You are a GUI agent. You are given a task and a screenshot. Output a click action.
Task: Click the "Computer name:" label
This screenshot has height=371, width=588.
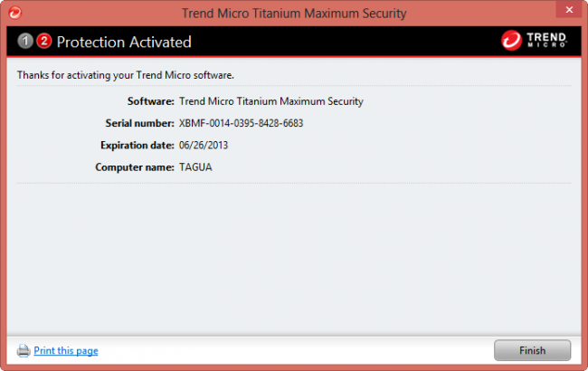tap(134, 167)
